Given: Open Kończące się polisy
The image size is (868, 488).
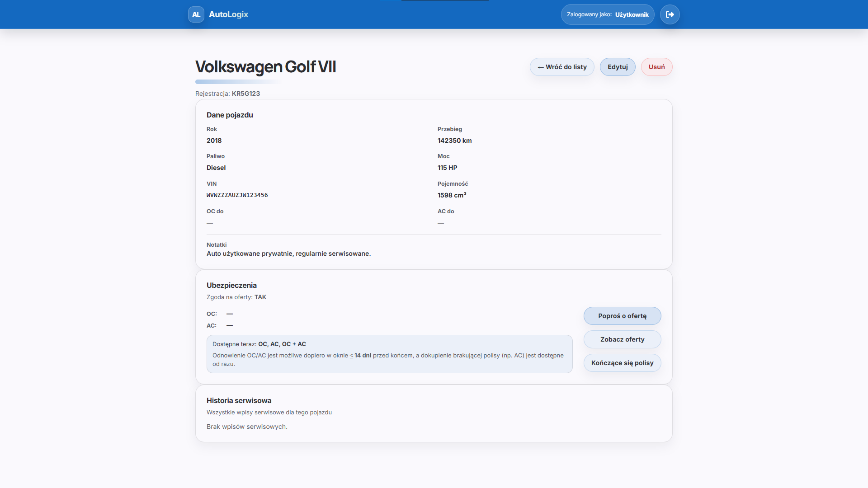Looking at the screenshot, I should coord(622,363).
